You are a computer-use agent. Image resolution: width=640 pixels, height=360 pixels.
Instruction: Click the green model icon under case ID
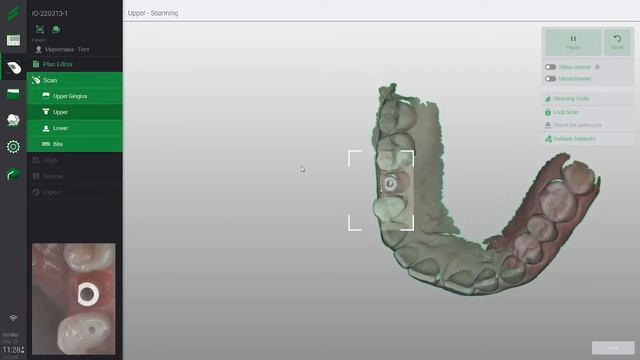tap(56, 29)
